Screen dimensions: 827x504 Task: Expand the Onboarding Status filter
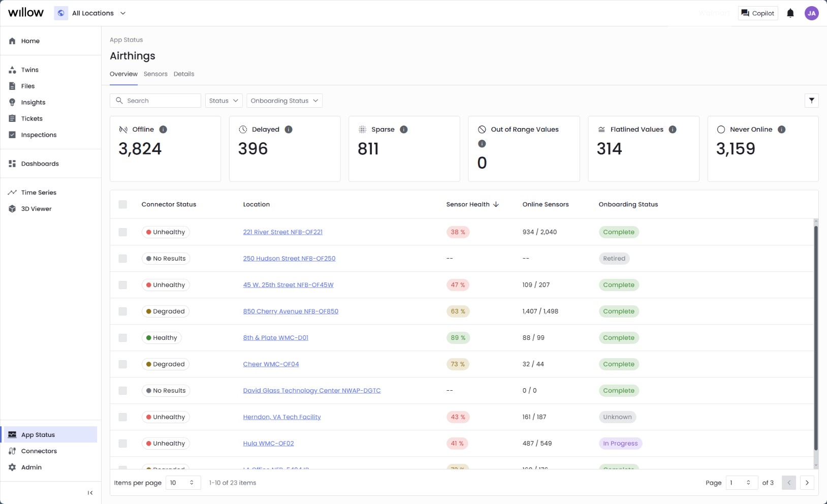284,100
